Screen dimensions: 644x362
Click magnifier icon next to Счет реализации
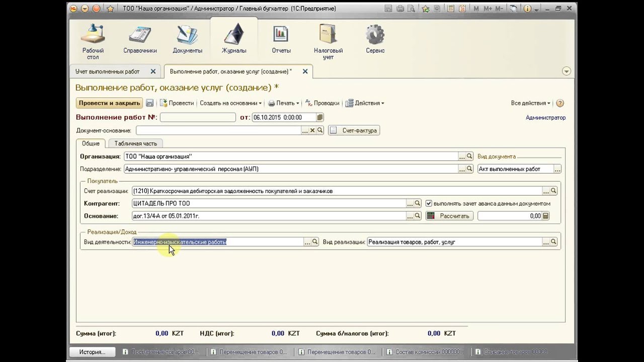coord(553,191)
